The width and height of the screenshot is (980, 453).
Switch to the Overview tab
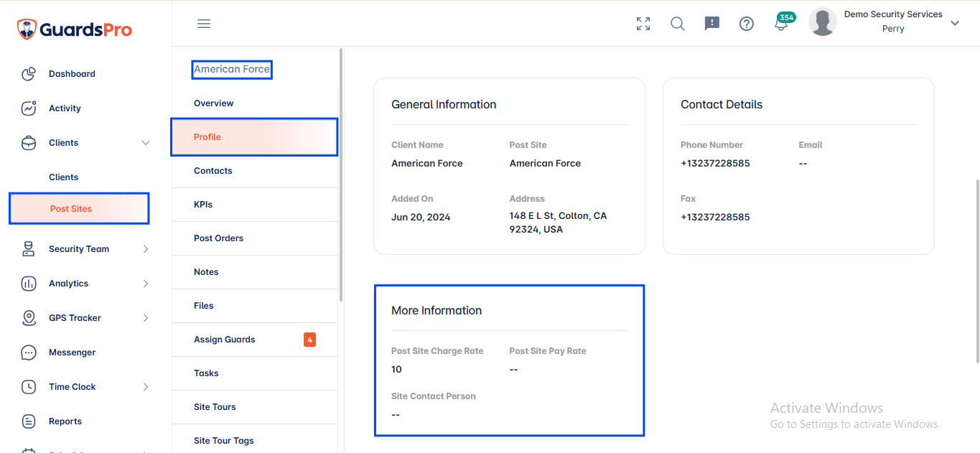[255, 103]
